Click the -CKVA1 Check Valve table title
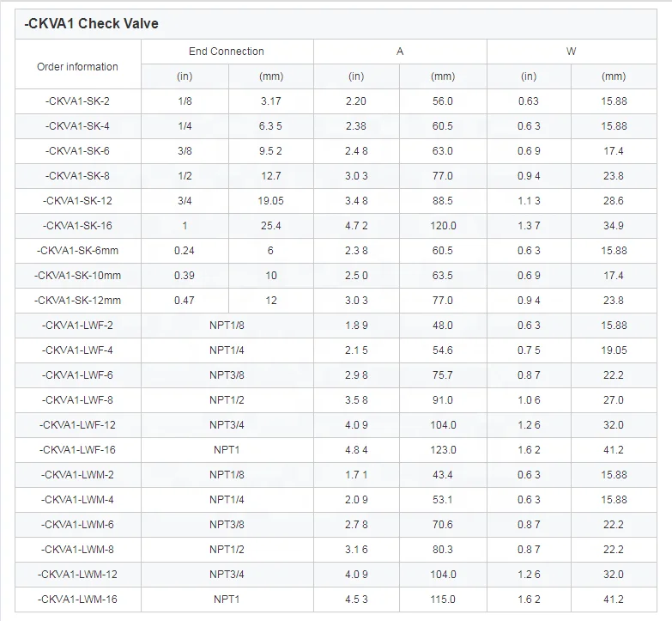 pos(92,24)
